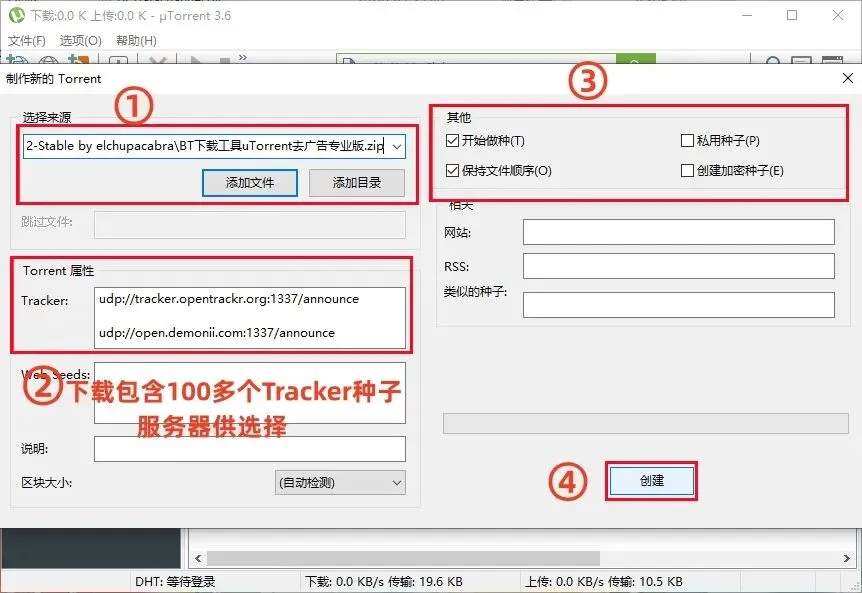Expand the source path dropdown arrow
This screenshot has height=593, width=862.
[x=397, y=147]
